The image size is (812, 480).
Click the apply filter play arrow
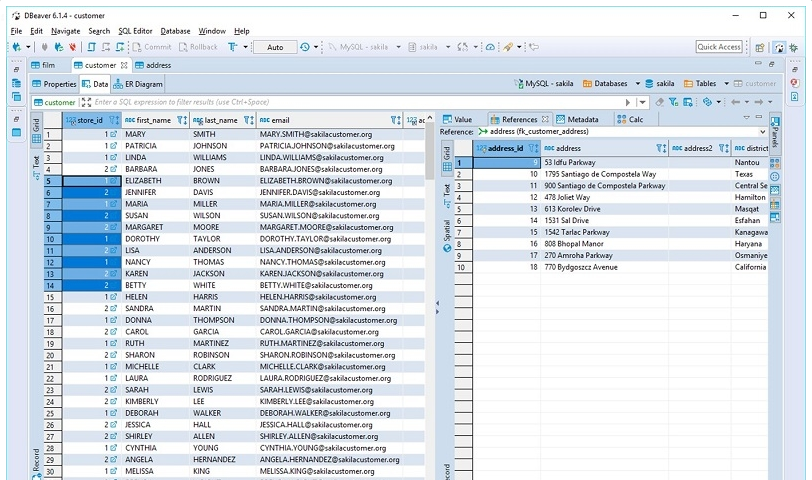628,102
